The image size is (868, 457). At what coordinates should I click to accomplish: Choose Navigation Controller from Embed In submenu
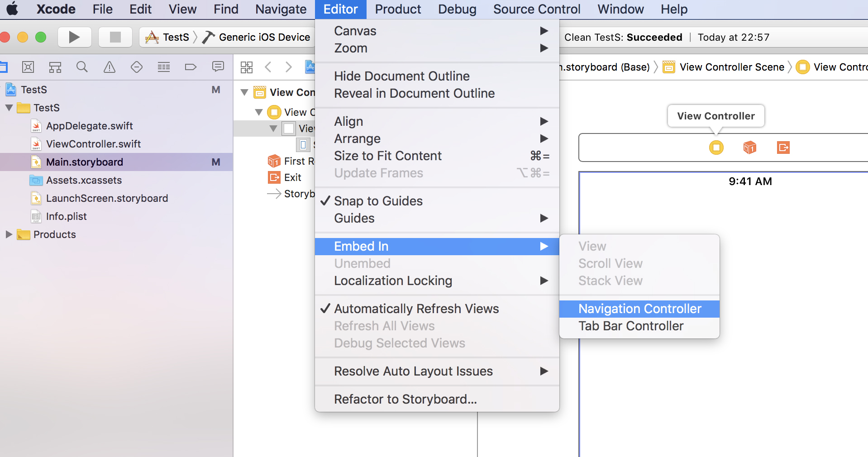click(639, 309)
